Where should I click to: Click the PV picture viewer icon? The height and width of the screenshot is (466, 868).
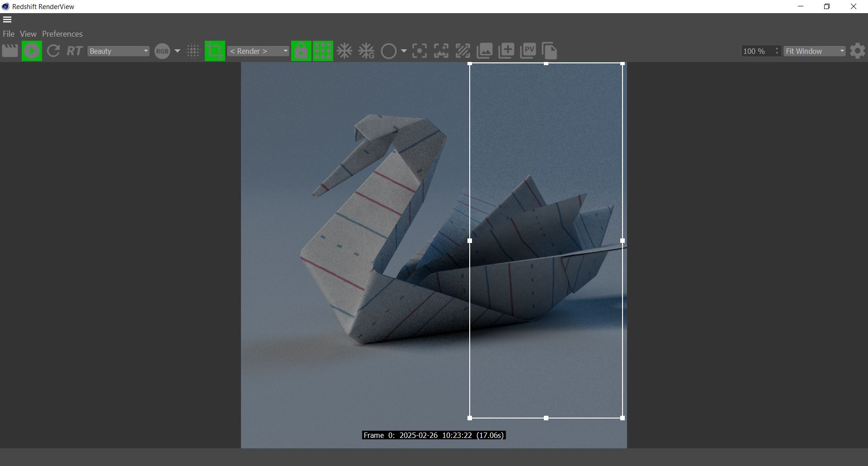[x=528, y=51]
